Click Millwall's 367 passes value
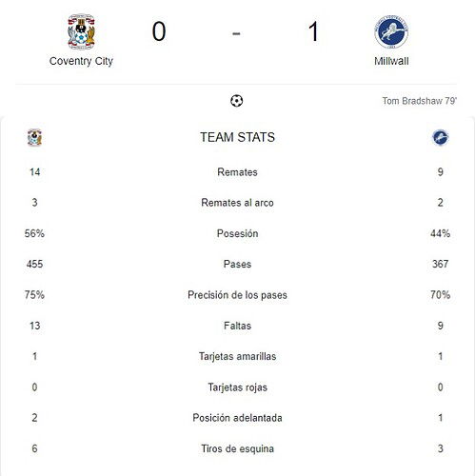 click(441, 264)
